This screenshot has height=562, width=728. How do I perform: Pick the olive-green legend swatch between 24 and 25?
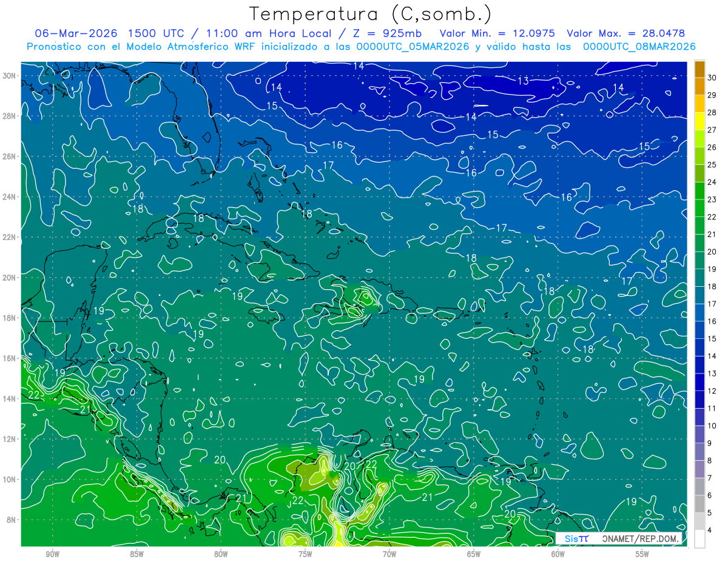pos(699,173)
